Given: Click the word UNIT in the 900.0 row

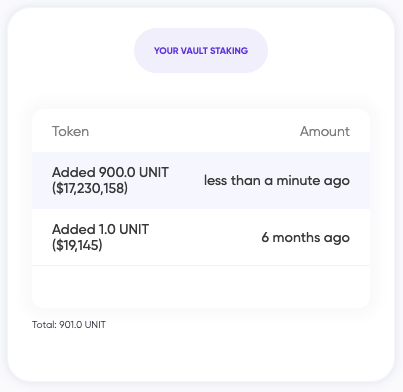Looking at the screenshot, I should coord(154,172).
